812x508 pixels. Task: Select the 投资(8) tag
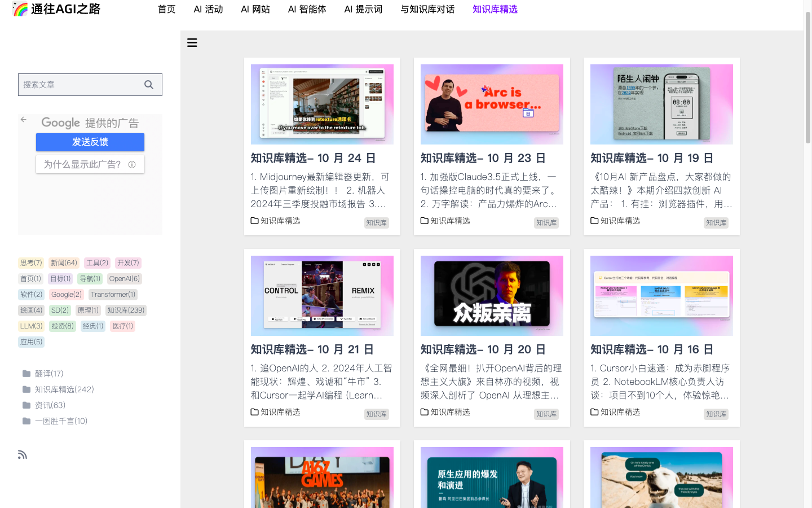tap(62, 326)
